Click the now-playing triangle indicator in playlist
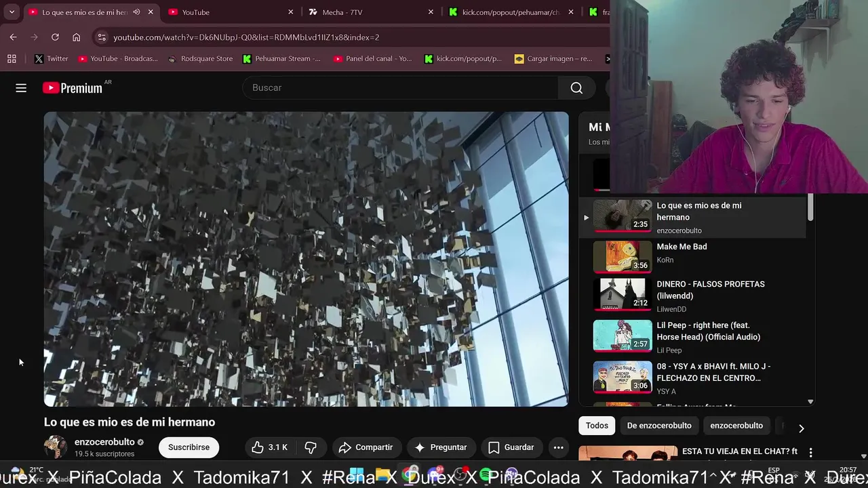Image resolution: width=868 pixels, height=488 pixels. click(586, 218)
